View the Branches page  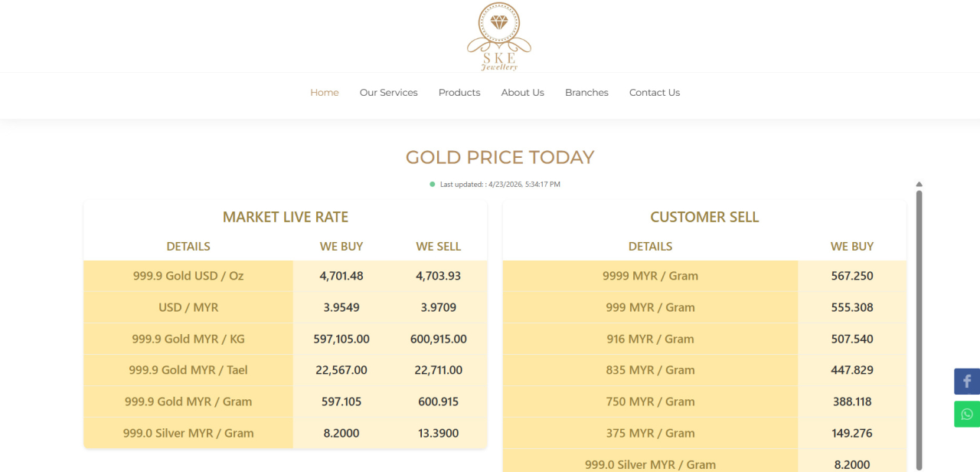tap(586, 93)
